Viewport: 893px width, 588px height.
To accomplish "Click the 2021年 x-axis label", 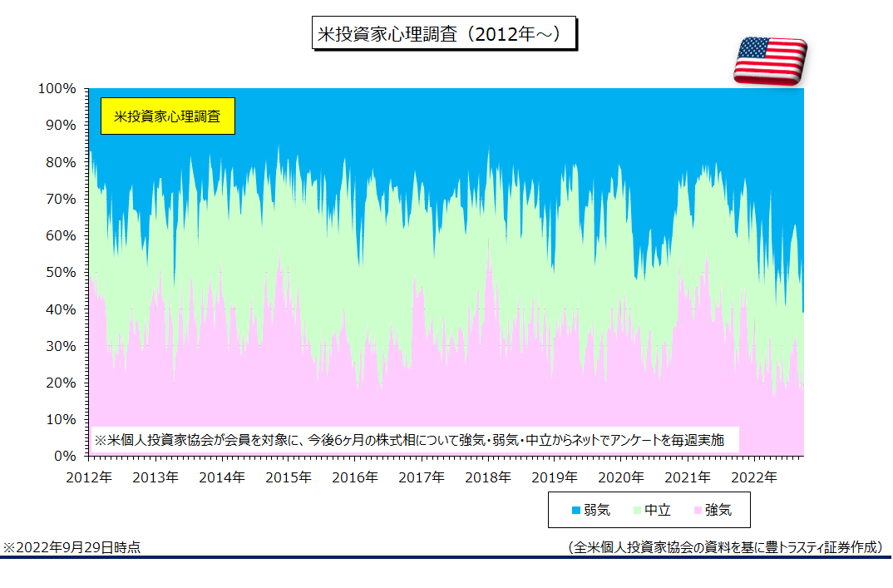I will pyautogui.click(x=688, y=477).
